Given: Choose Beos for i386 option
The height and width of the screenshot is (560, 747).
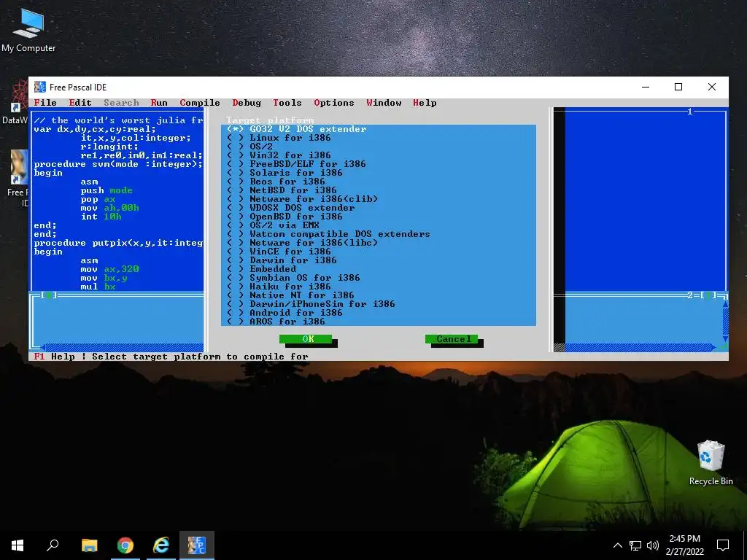Looking at the screenshot, I should [x=276, y=182].
